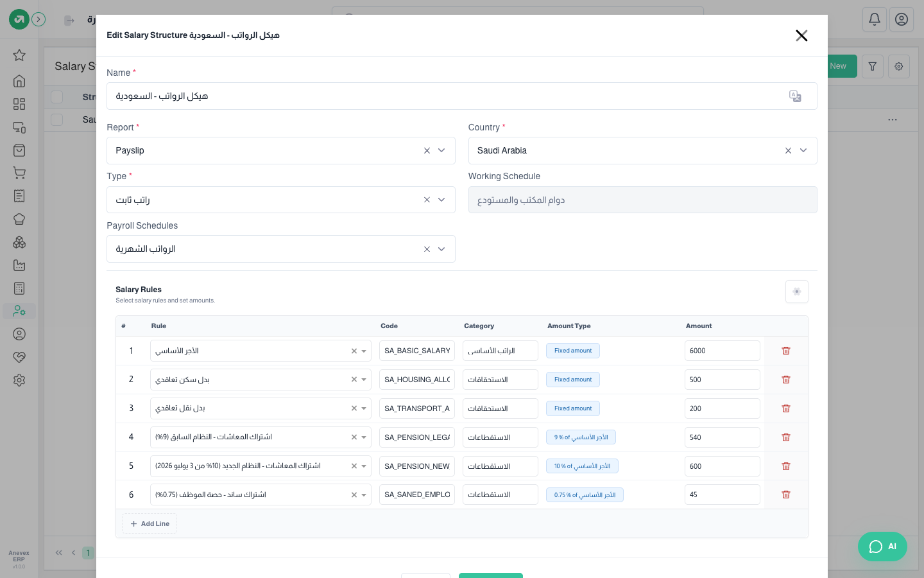Clear the rule selected in row 3
924x578 pixels.
coord(354,408)
